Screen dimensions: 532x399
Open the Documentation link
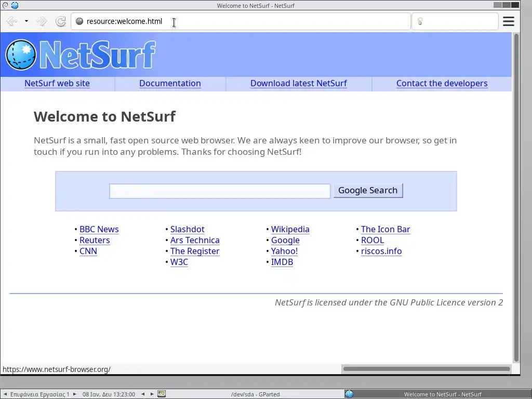click(x=170, y=84)
